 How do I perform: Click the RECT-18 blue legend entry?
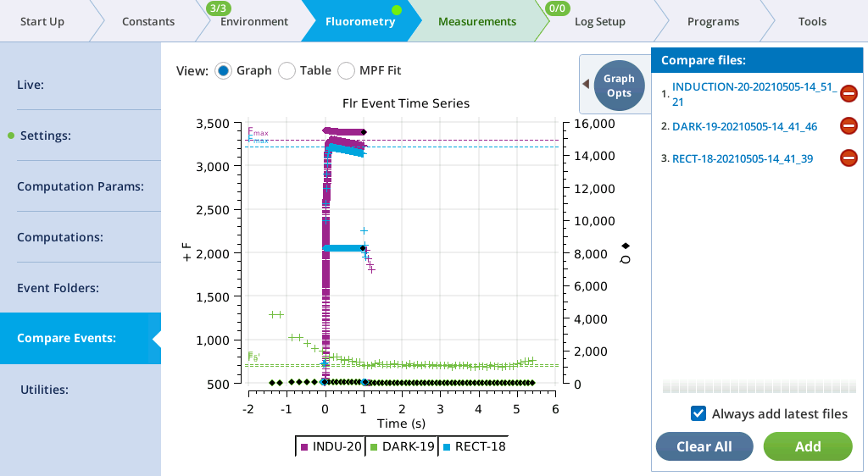tap(474, 446)
